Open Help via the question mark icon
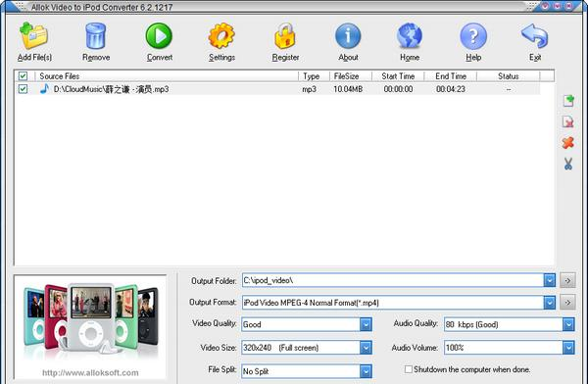Image resolution: width=588 pixels, height=384 pixels. click(x=473, y=36)
